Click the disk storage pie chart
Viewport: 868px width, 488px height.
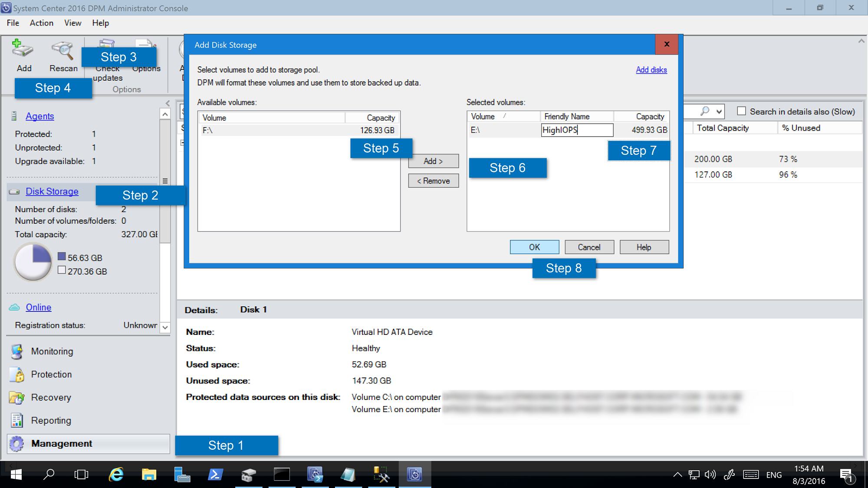(x=33, y=264)
